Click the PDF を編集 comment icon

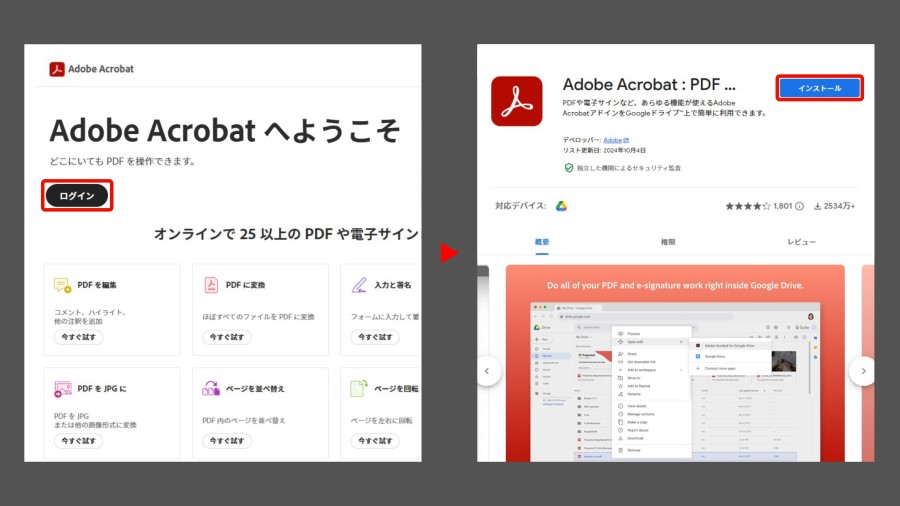(x=63, y=285)
